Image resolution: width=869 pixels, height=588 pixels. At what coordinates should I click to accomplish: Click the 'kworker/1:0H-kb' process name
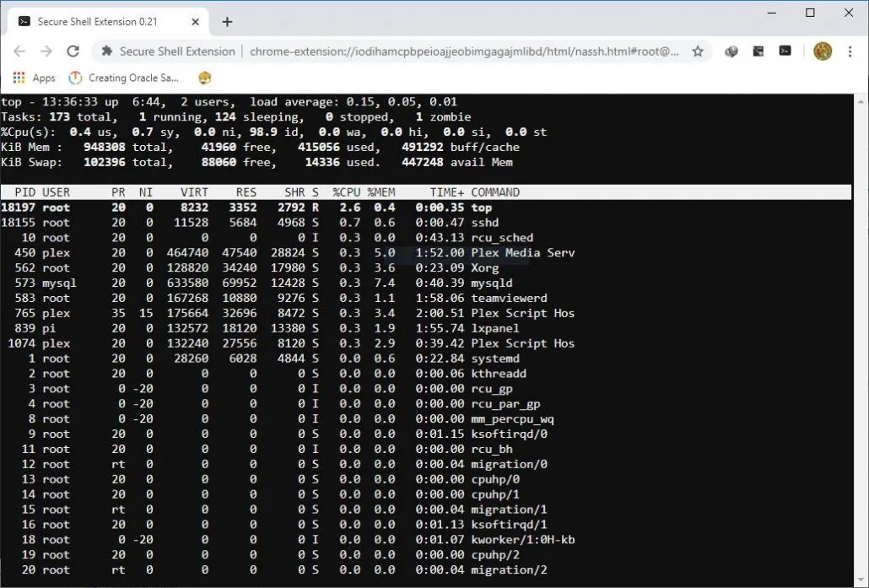pos(522,540)
